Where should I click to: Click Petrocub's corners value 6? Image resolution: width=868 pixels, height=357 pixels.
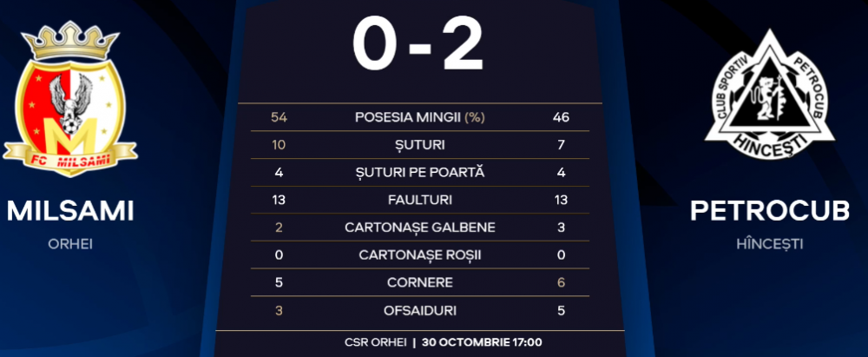click(561, 282)
